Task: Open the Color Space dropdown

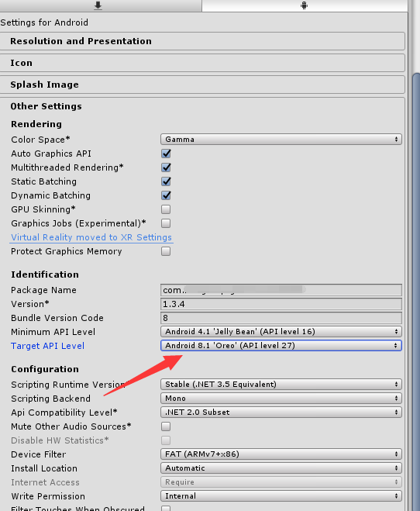Action: point(281,140)
